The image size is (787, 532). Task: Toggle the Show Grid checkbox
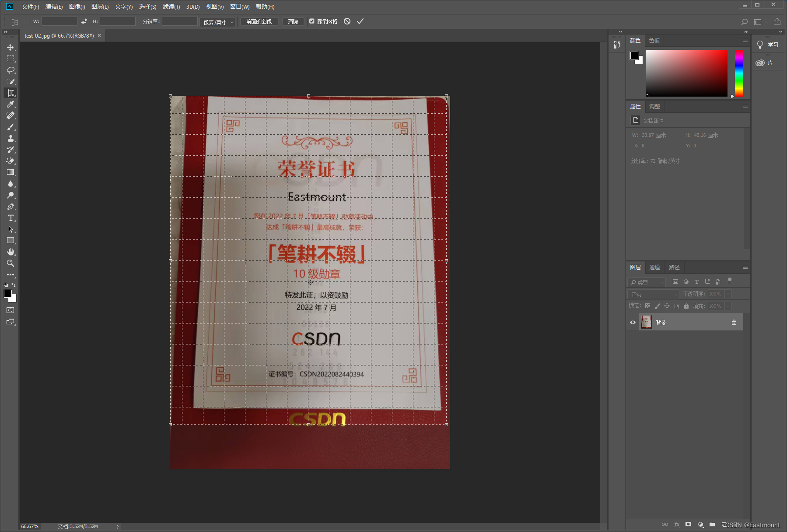click(x=312, y=21)
